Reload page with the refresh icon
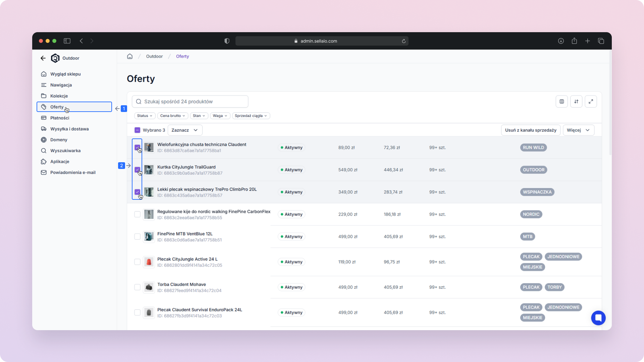This screenshot has height=362, width=644. (404, 41)
